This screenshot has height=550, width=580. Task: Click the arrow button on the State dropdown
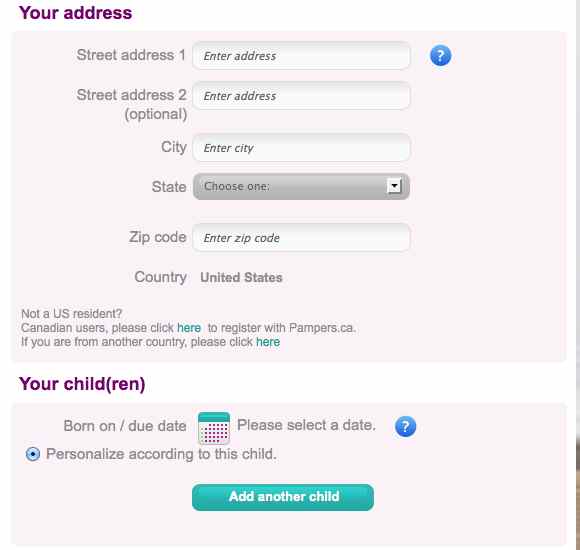pos(394,186)
